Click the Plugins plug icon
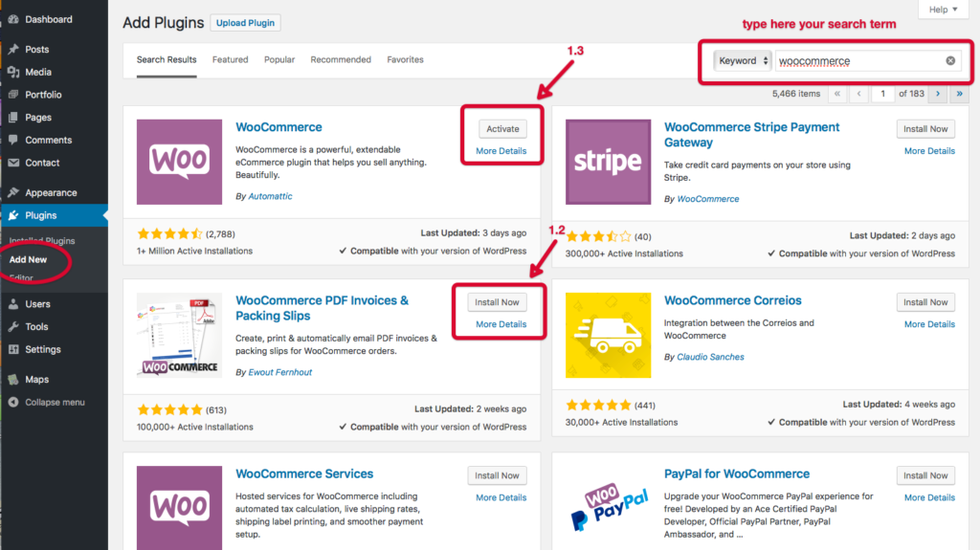 click(13, 215)
